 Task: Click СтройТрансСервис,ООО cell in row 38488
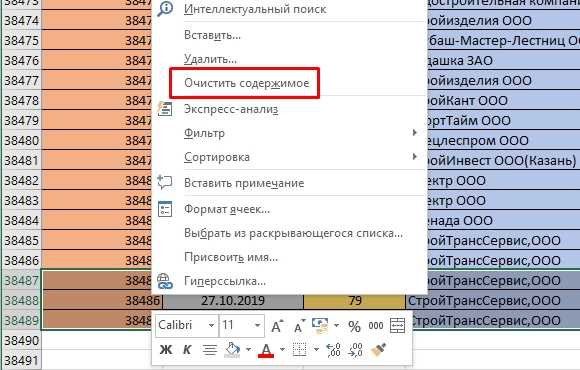pos(493,300)
